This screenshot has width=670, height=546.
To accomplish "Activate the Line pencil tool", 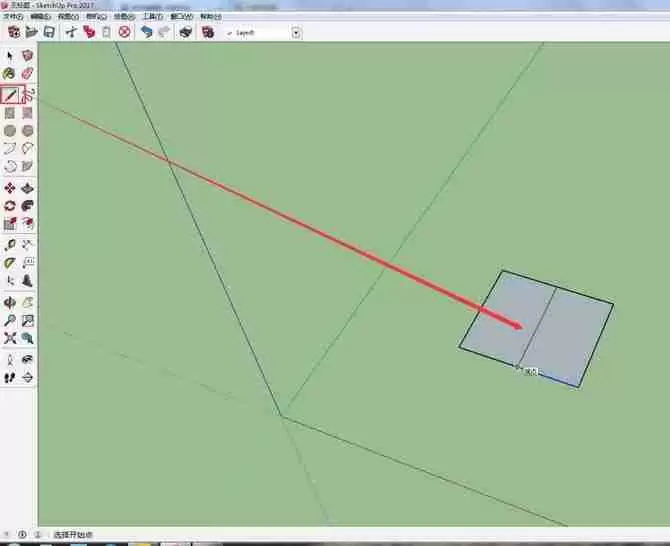I will (10, 94).
